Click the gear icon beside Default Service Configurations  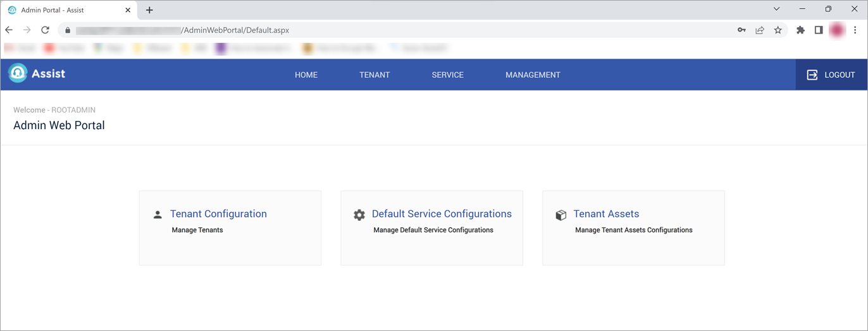click(x=359, y=215)
